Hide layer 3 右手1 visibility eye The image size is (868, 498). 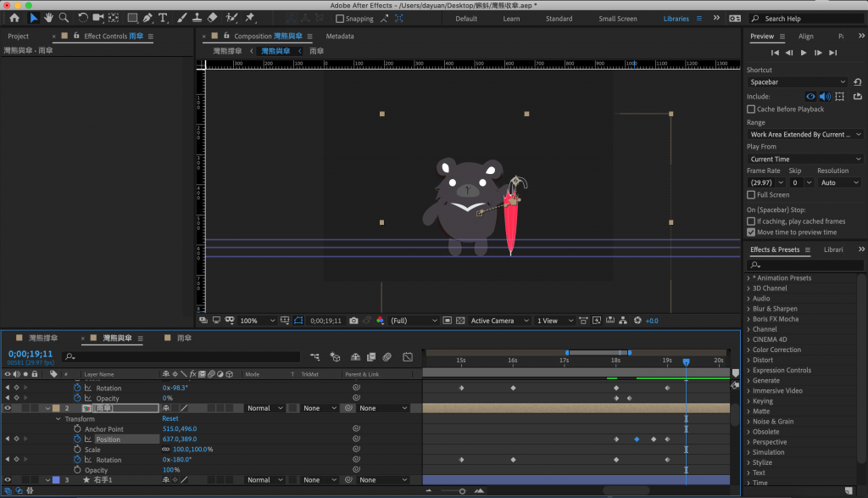pos(8,479)
